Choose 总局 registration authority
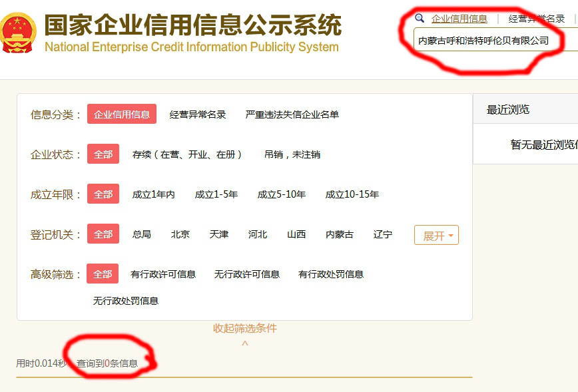This screenshot has height=392, width=578. (x=142, y=234)
